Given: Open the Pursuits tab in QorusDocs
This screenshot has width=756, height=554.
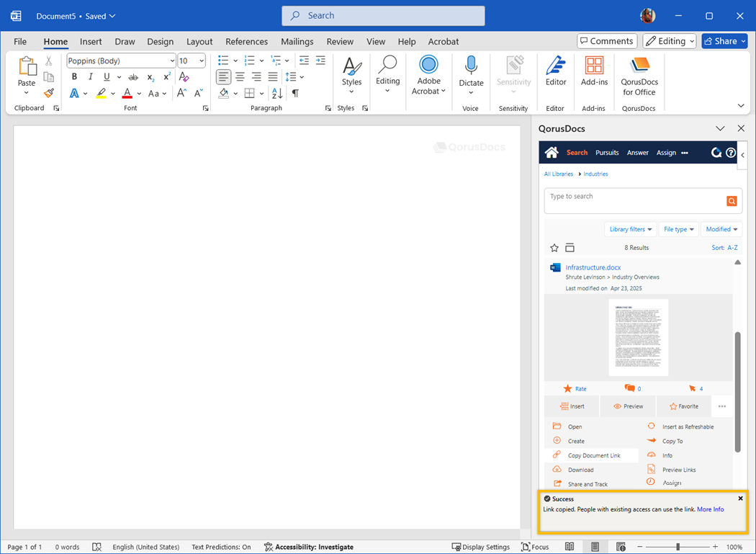Looking at the screenshot, I should click(607, 153).
